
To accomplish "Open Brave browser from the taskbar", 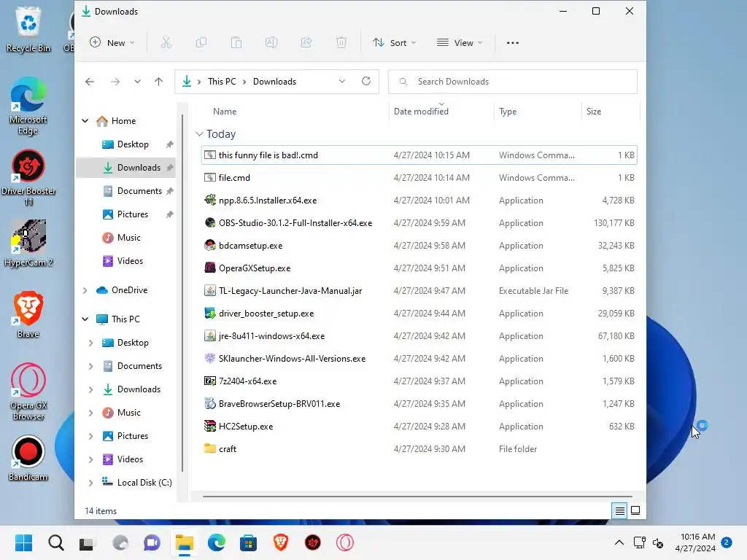I will tap(281, 542).
